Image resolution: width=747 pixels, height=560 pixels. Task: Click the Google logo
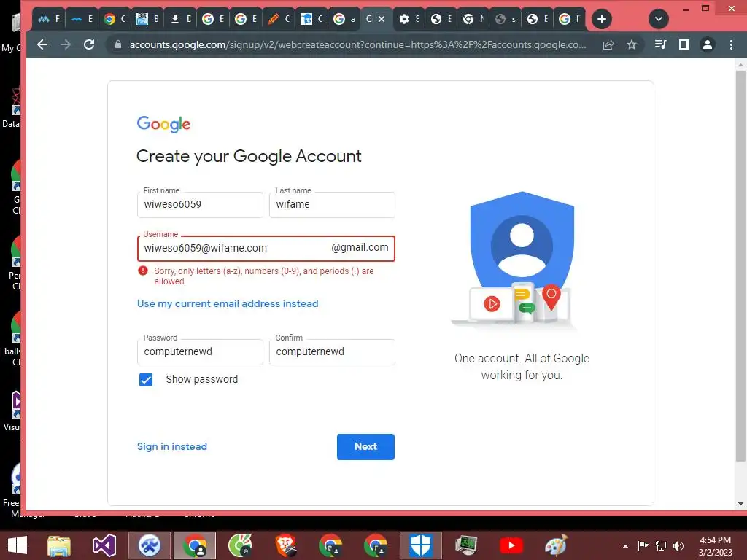[x=163, y=124]
